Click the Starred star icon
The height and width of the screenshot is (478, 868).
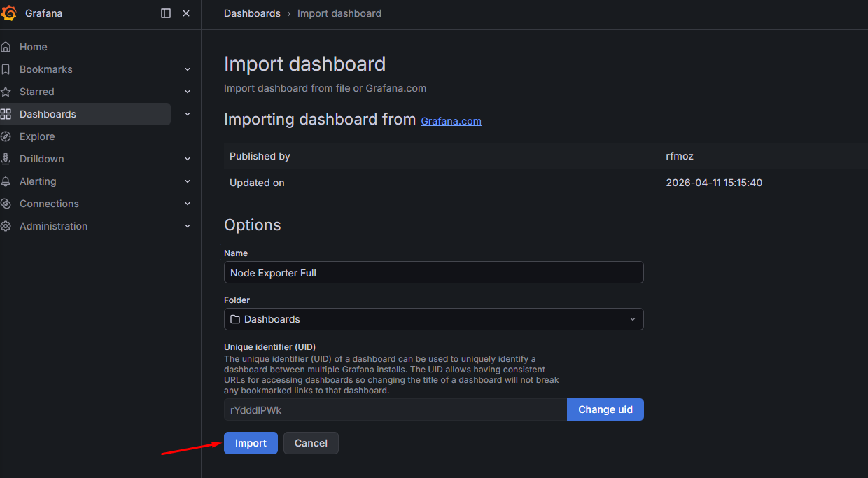click(6, 92)
